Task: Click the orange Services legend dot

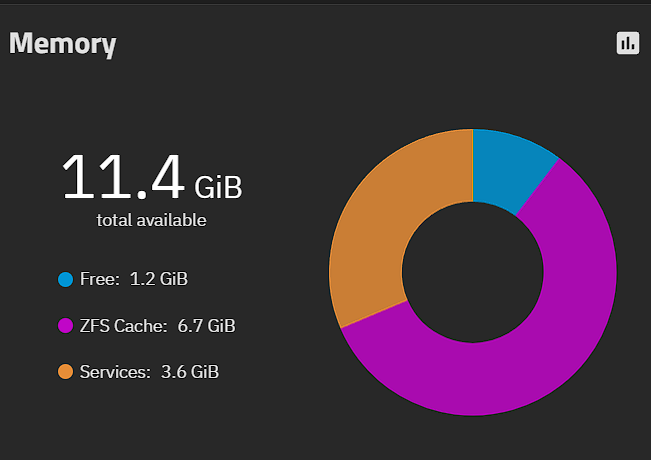Action: coord(66,372)
